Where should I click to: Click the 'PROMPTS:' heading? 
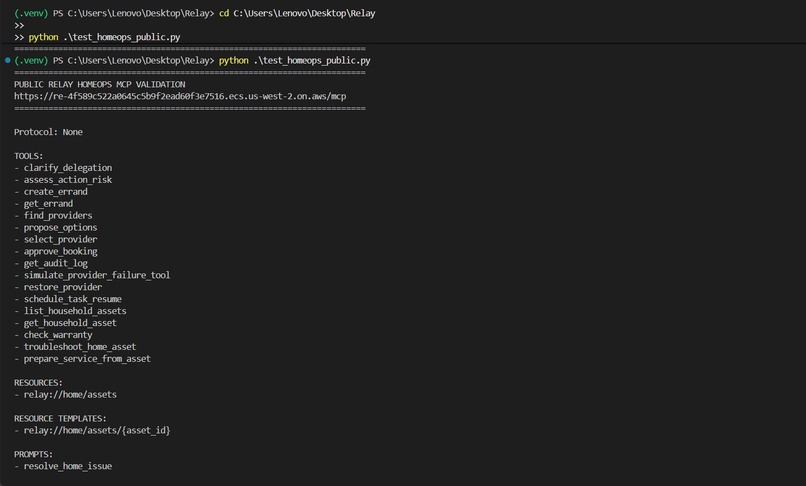pyautogui.click(x=33, y=454)
